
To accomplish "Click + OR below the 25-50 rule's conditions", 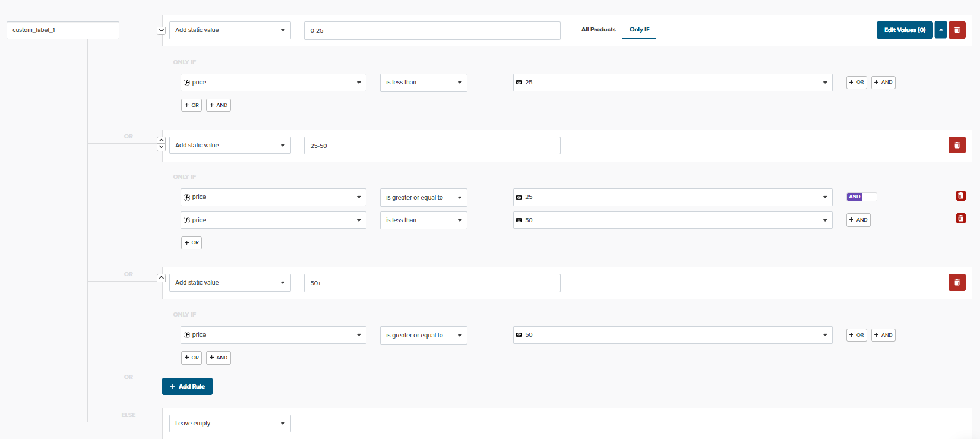I will (191, 242).
